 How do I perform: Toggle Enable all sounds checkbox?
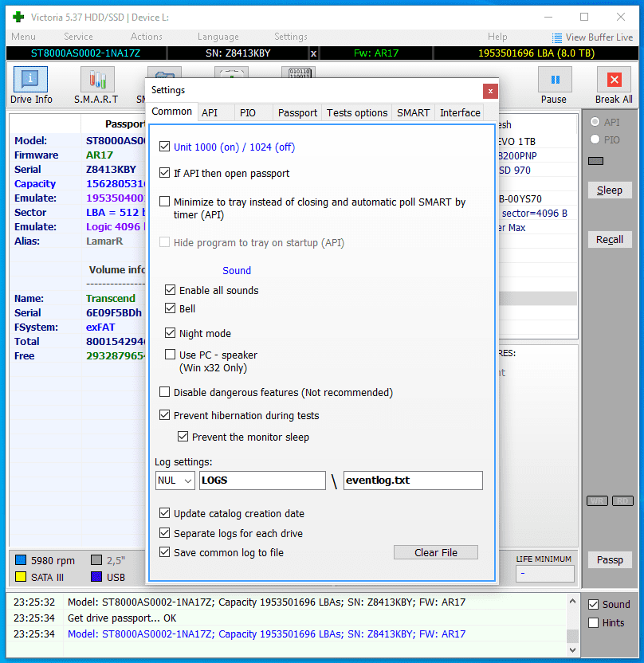tap(170, 290)
